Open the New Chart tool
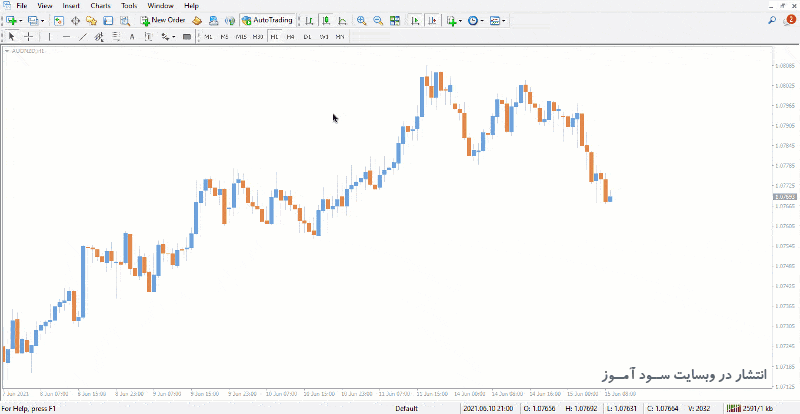Viewport: 800px width, 414px height. click(x=11, y=20)
